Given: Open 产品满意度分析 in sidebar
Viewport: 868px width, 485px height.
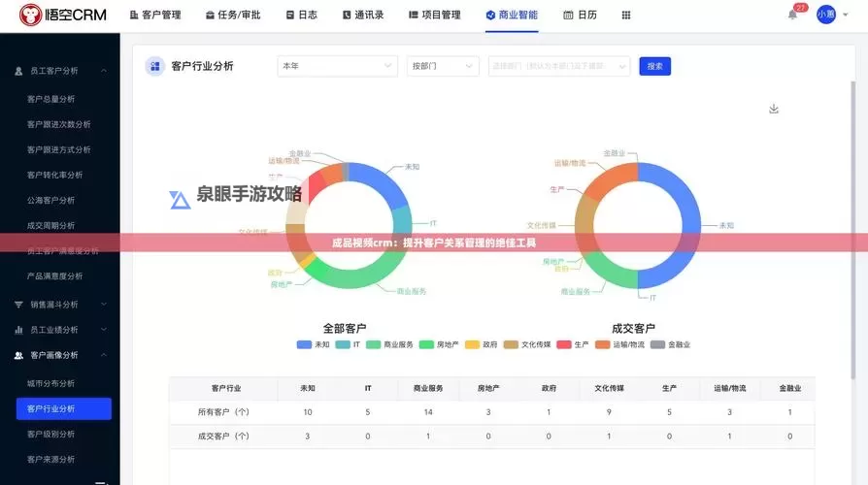Looking at the screenshot, I should click(x=54, y=275).
